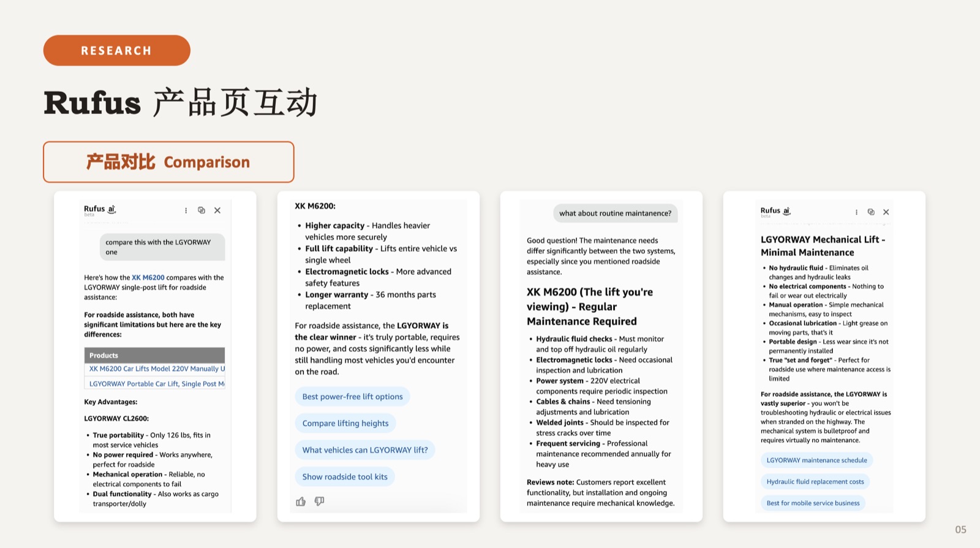Click the 'Full lift capability' bullet
This screenshot has width=980, height=548.
pos(378,254)
